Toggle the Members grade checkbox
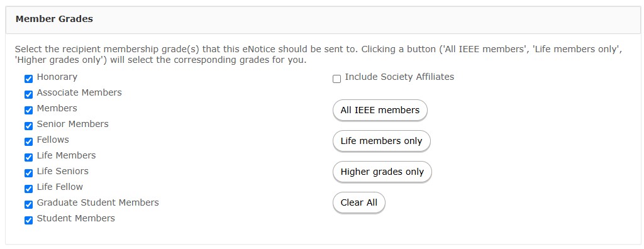644x249 pixels. click(x=28, y=110)
